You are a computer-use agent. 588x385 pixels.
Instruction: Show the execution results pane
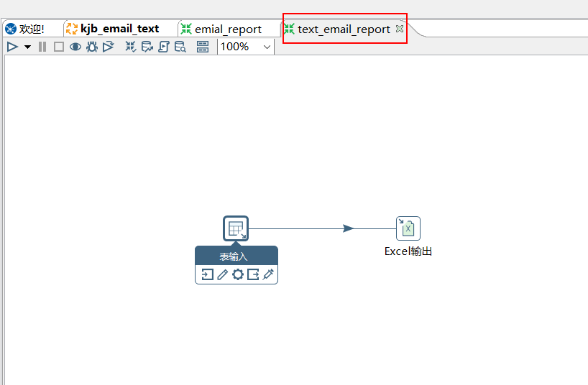(203, 47)
